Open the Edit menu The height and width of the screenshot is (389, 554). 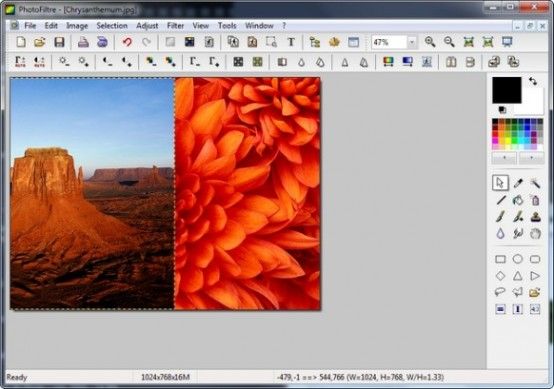click(51, 26)
